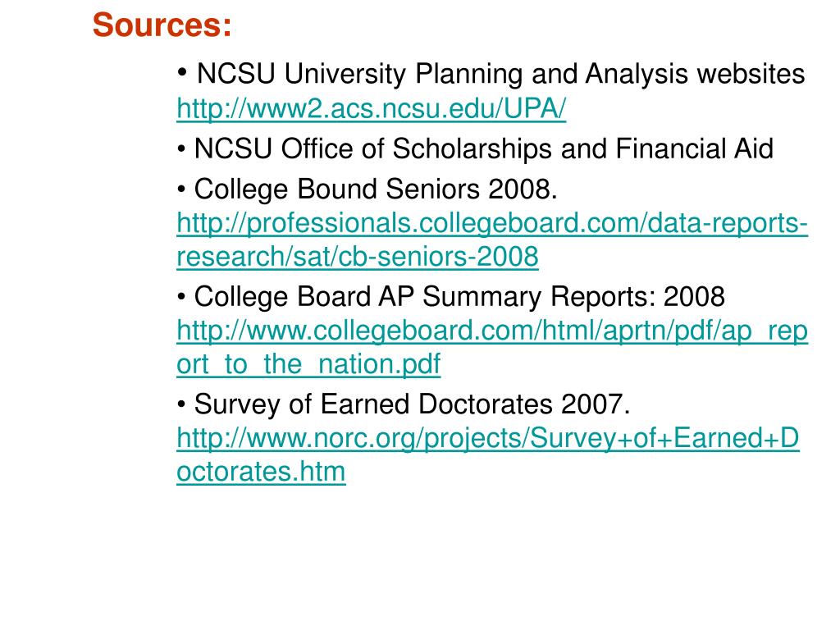Screen dimensions: 840x630
Task: Click the words Financial Aid
Action: coord(695,148)
